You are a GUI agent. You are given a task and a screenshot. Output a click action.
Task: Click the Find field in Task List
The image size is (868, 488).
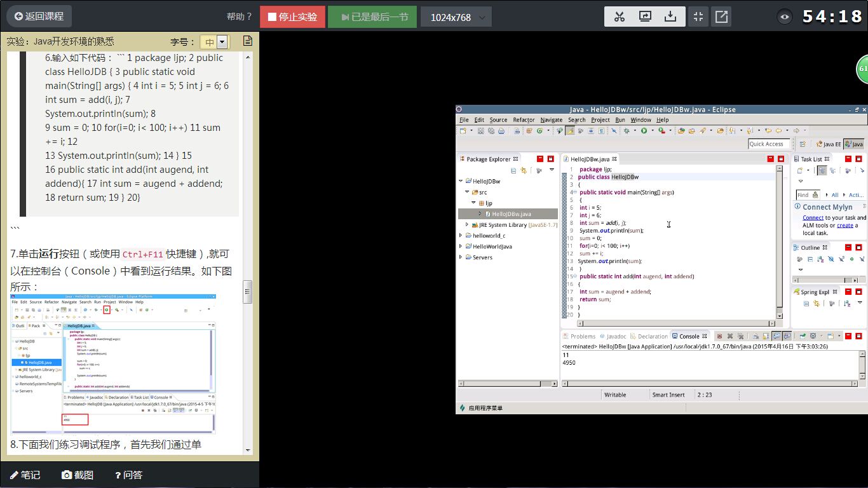(808, 195)
